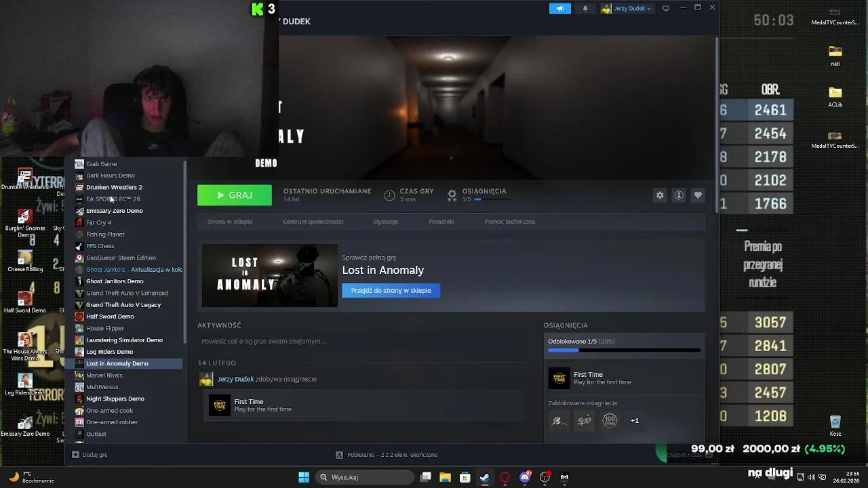Add game to favorites heart icon
868x488 pixels.
(x=698, y=195)
